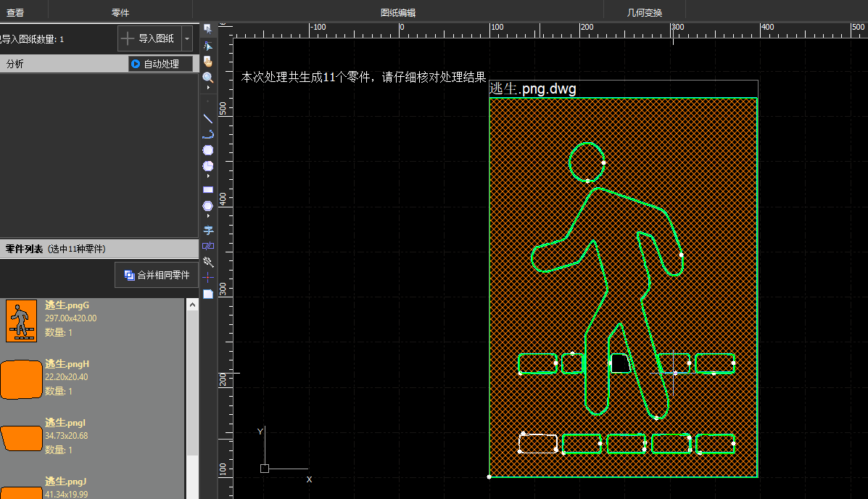Click the coordinate origin square marker
This screenshot has height=499, width=868.
pos(265,469)
